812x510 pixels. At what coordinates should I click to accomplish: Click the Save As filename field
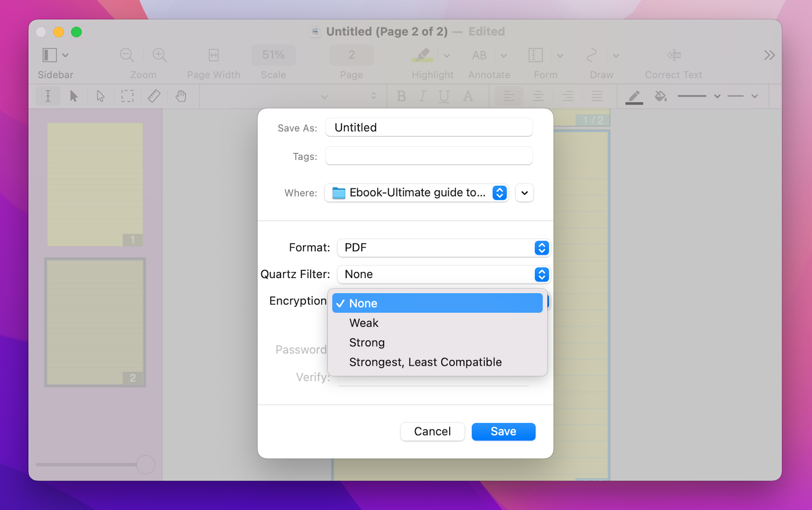pos(428,127)
